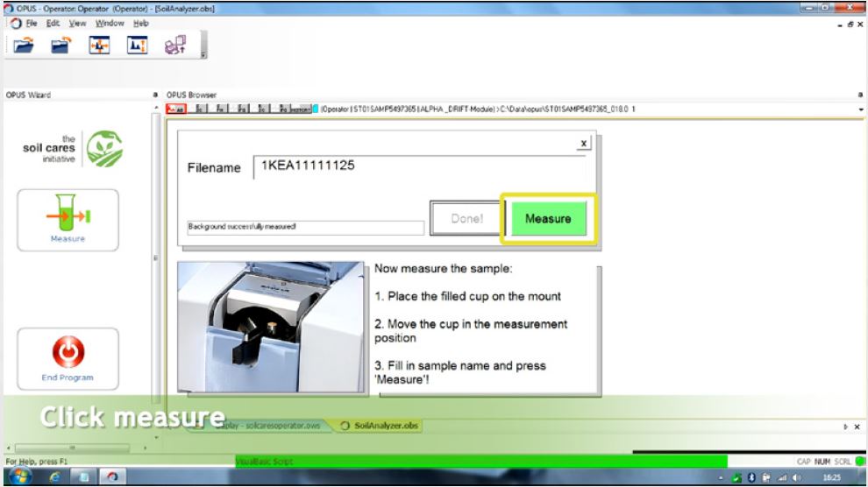Click the network signal tray icon
The width and height of the screenshot is (868, 487).
coord(782,477)
